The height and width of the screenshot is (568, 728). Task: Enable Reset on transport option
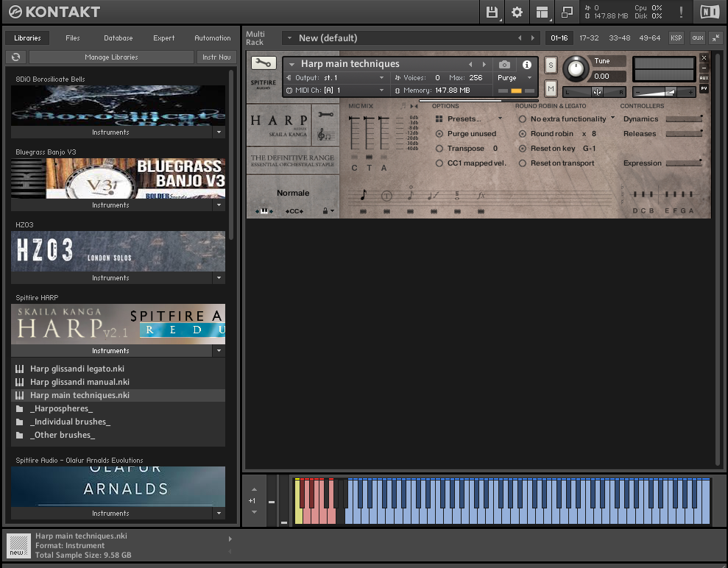click(523, 163)
